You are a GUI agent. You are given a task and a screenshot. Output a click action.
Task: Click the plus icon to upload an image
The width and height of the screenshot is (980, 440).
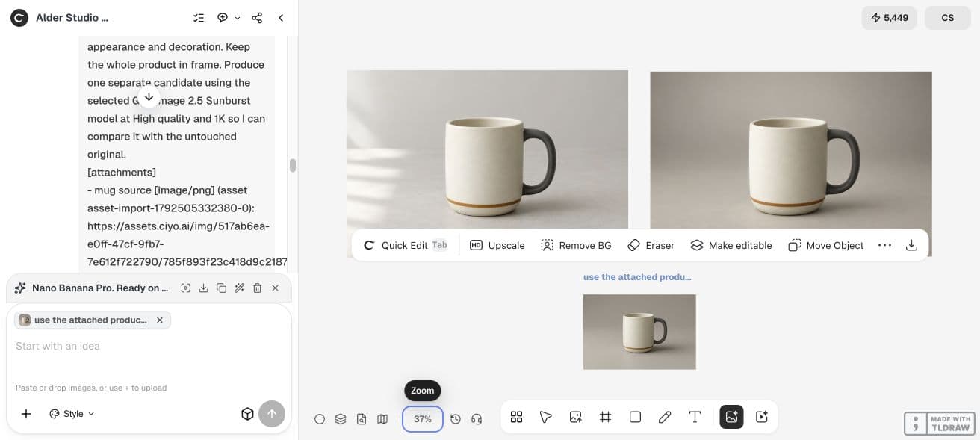[26, 414]
